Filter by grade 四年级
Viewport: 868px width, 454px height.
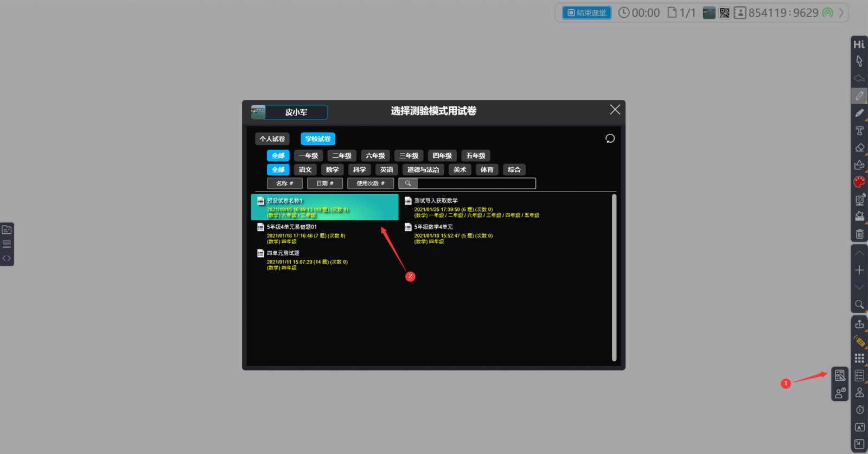(442, 156)
